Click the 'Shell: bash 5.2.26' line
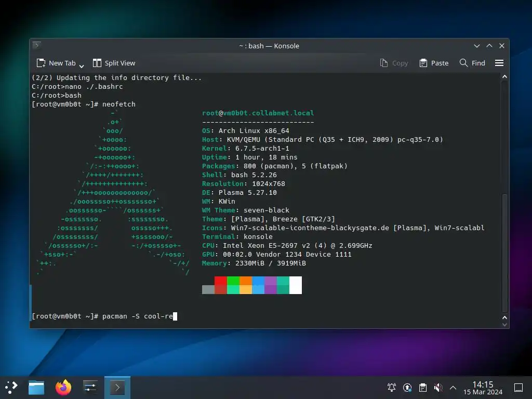 239,175
